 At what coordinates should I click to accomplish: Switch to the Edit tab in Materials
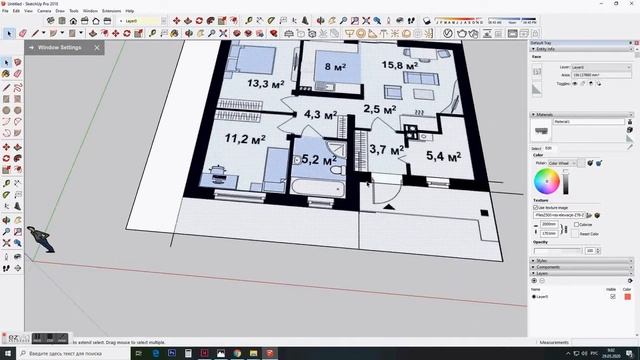point(548,148)
